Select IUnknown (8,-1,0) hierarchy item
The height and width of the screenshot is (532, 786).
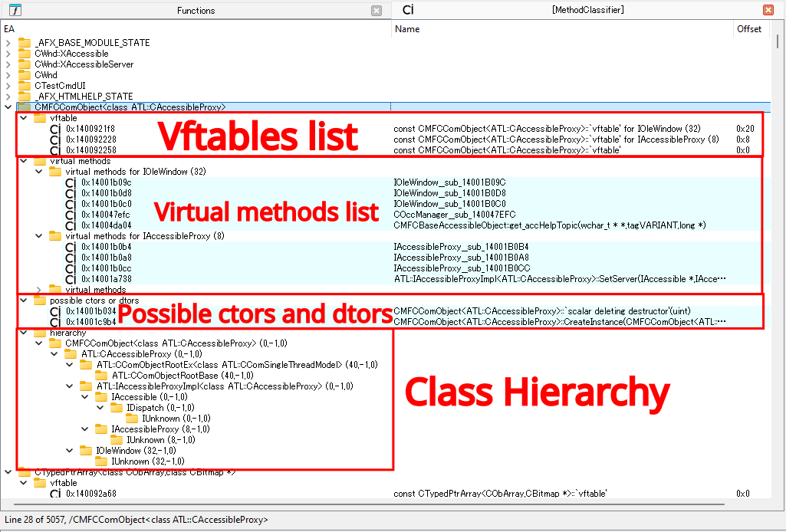[161, 440]
